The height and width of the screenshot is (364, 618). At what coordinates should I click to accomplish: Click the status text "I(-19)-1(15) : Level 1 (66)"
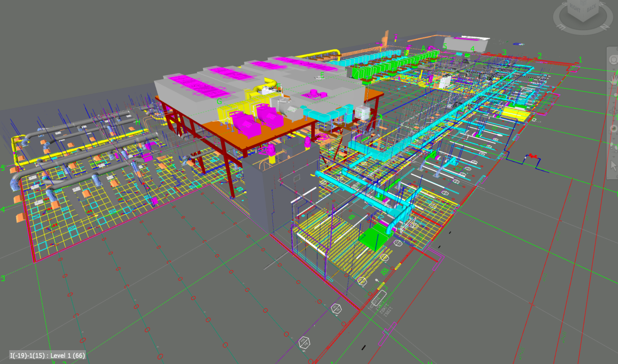point(48,355)
